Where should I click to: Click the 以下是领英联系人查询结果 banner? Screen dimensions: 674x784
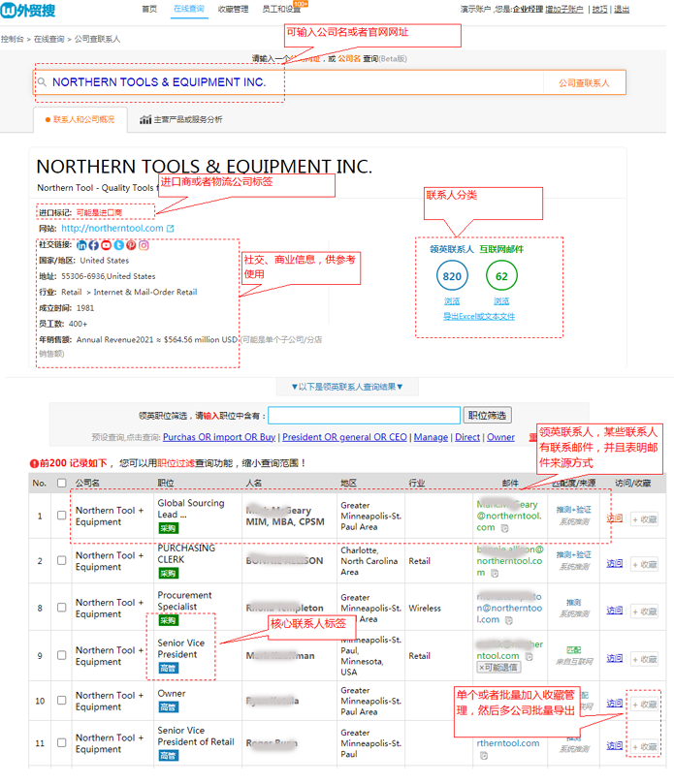347,387
